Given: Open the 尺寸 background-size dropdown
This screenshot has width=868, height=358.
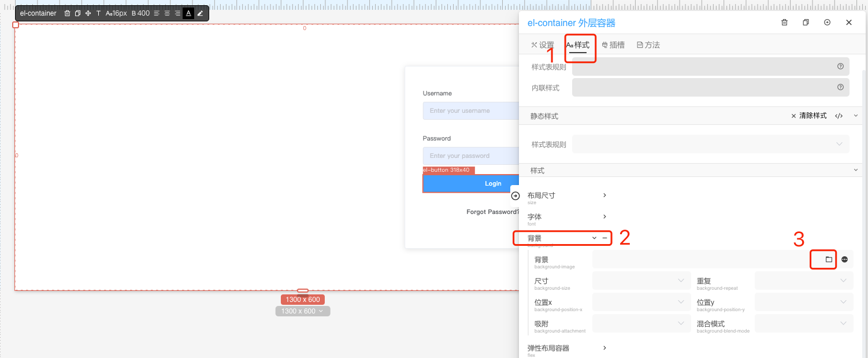Looking at the screenshot, I should coord(641,281).
